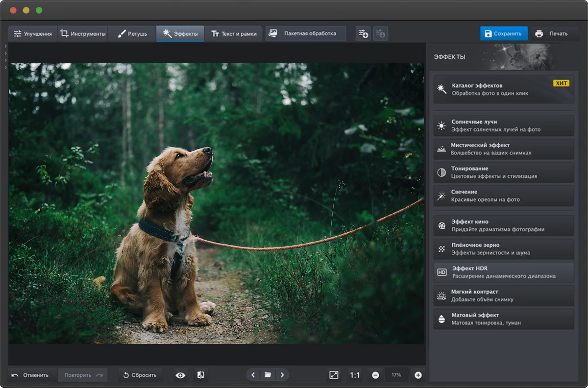This screenshot has width=588, height=388.
Task: Click the Сохранить save button
Action: coord(503,34)
